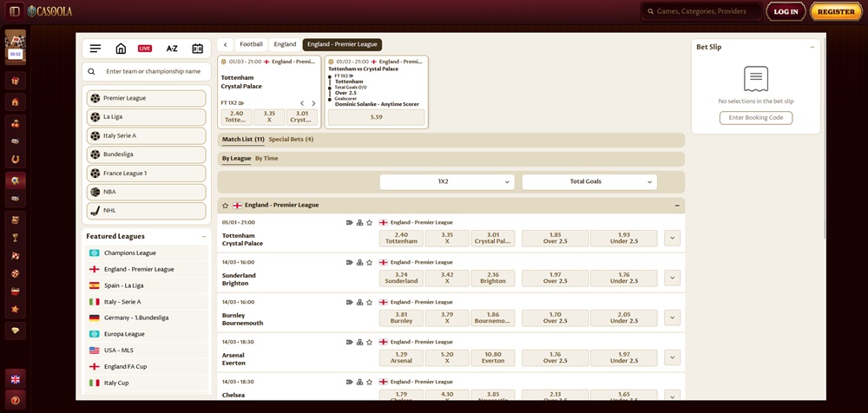The height and width of the screenshot is (413, 868).
Task: Open the racing flags icon in sidebar
Action: point(16,256)
